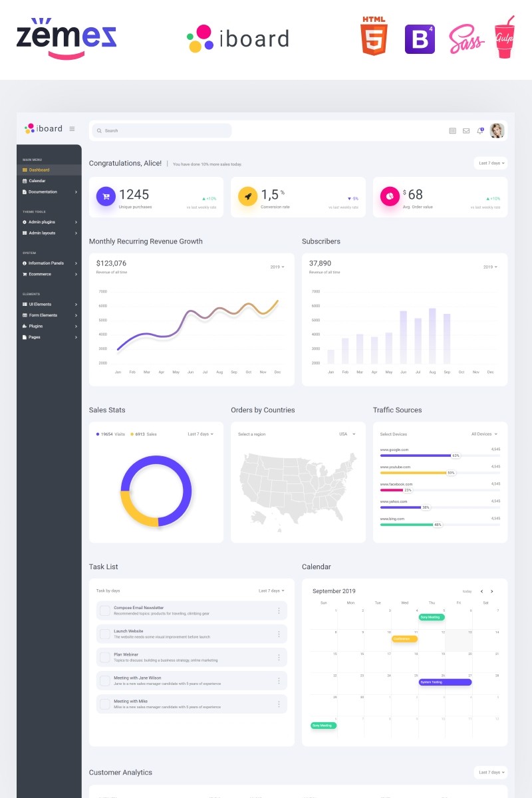
Task: Select Calendar in the sidebar menu
Action: [38, 181]
